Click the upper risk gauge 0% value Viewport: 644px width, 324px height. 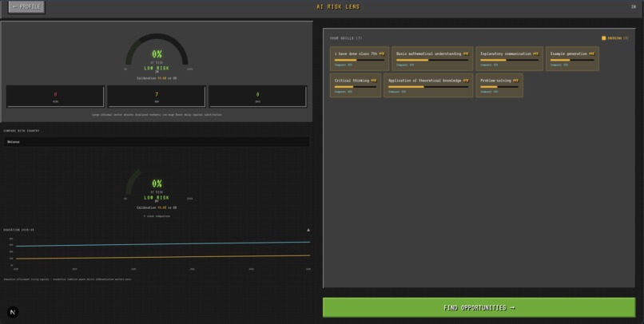tap(157, 54)
